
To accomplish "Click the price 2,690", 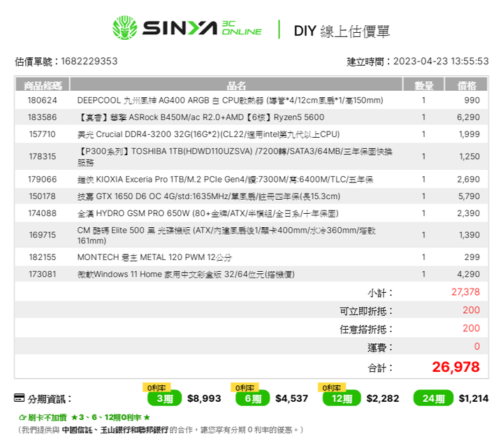I will 468,180.
